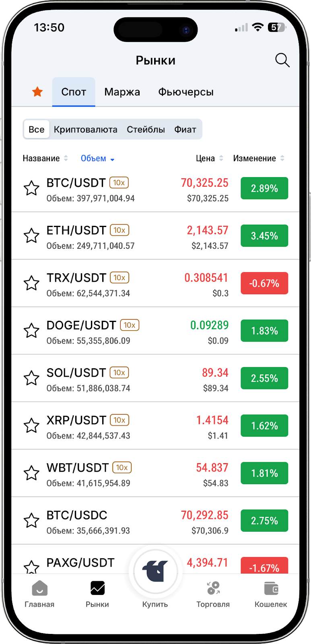311x644 pixels.
Task: Select the Стейблы filter
Action: (x=146, y=130)
